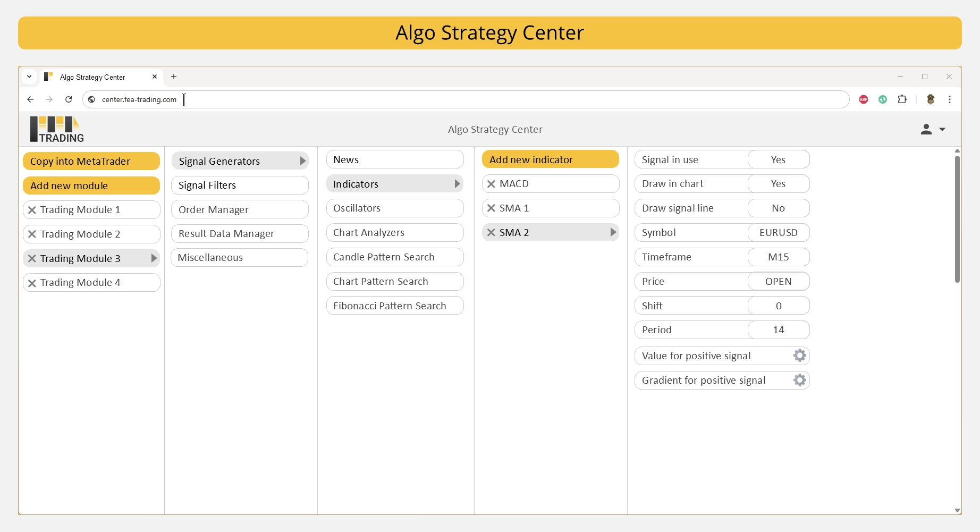Click Copy into MetaTrader button
This screenshot has width=980, height=532.
91,161
